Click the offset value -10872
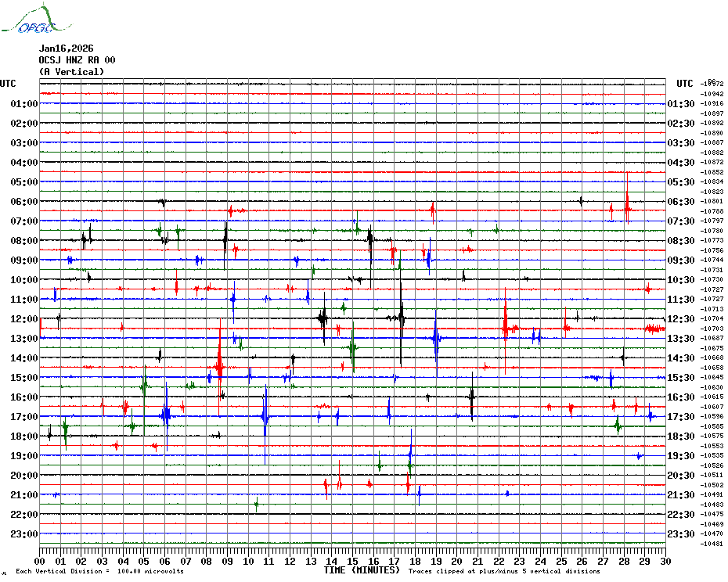Screen dimensions: 728x582 (712, 163)
